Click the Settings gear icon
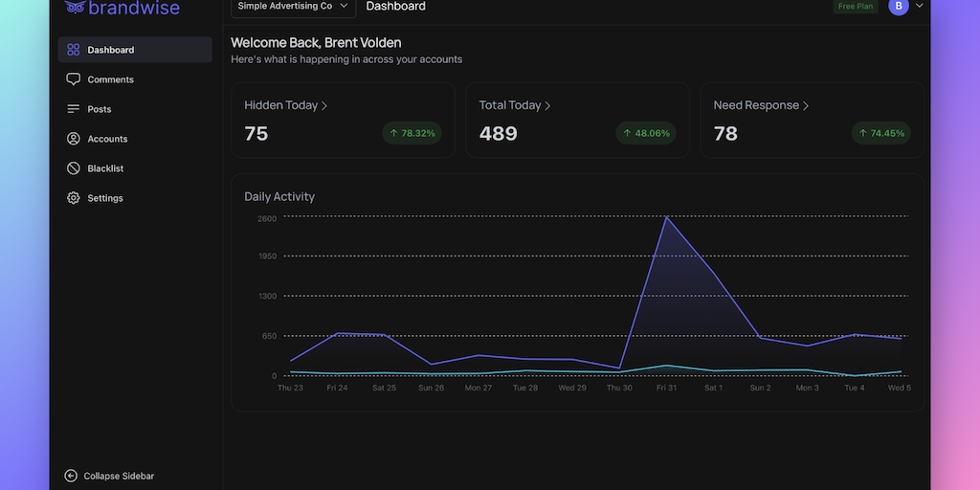The image size is (980, 490). [x=73, y=198]
